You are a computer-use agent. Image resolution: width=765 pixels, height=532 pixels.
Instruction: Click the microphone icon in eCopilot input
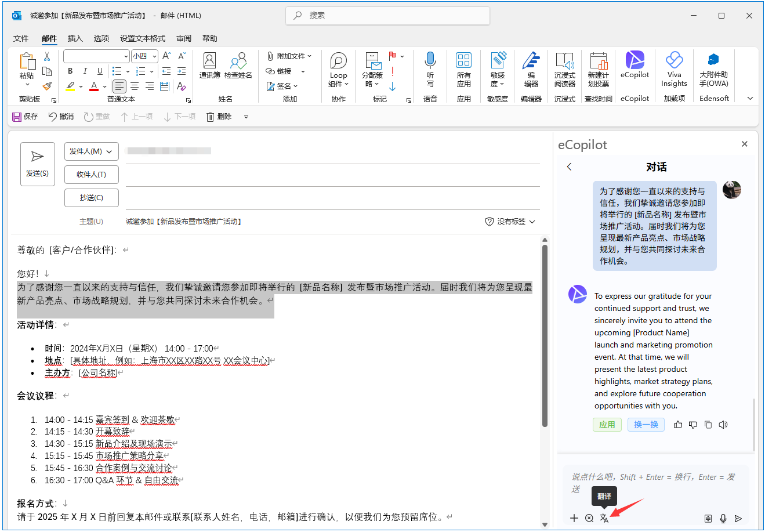point(723,518)
